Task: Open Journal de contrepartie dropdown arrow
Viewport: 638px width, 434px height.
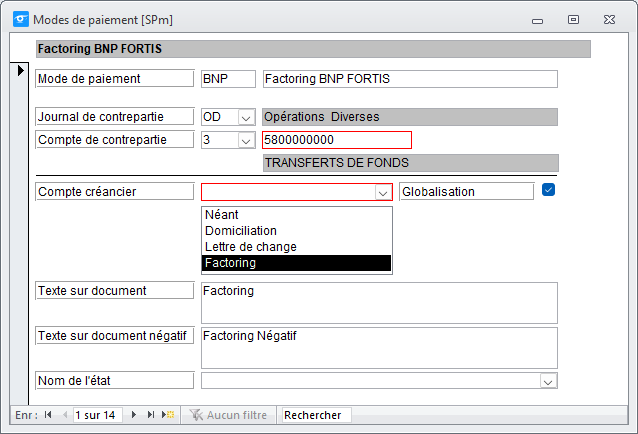Action: 245,118
